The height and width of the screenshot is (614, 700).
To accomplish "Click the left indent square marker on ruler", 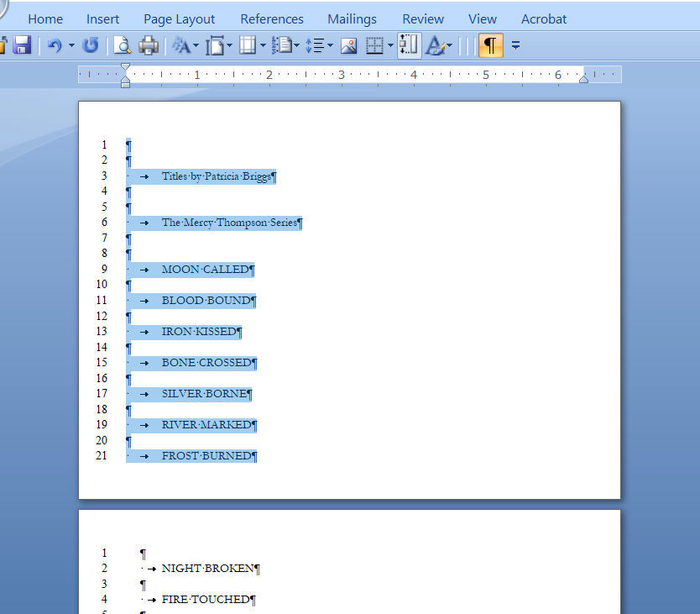I will 125,85.
